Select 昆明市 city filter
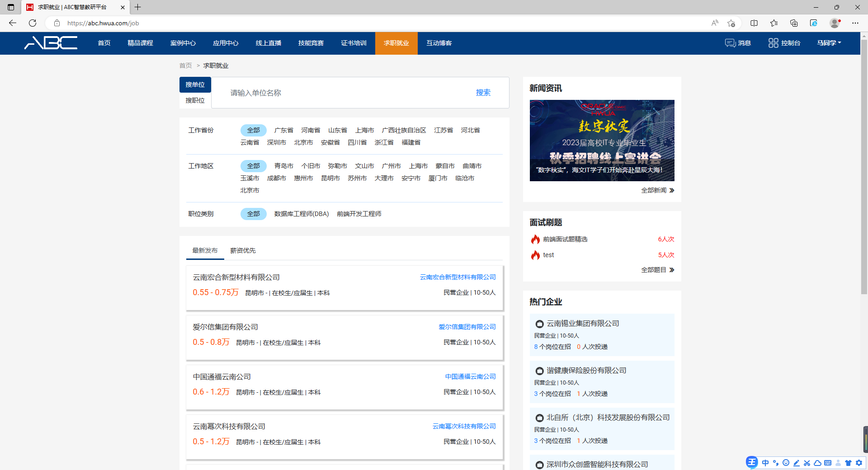 point(330,178)
